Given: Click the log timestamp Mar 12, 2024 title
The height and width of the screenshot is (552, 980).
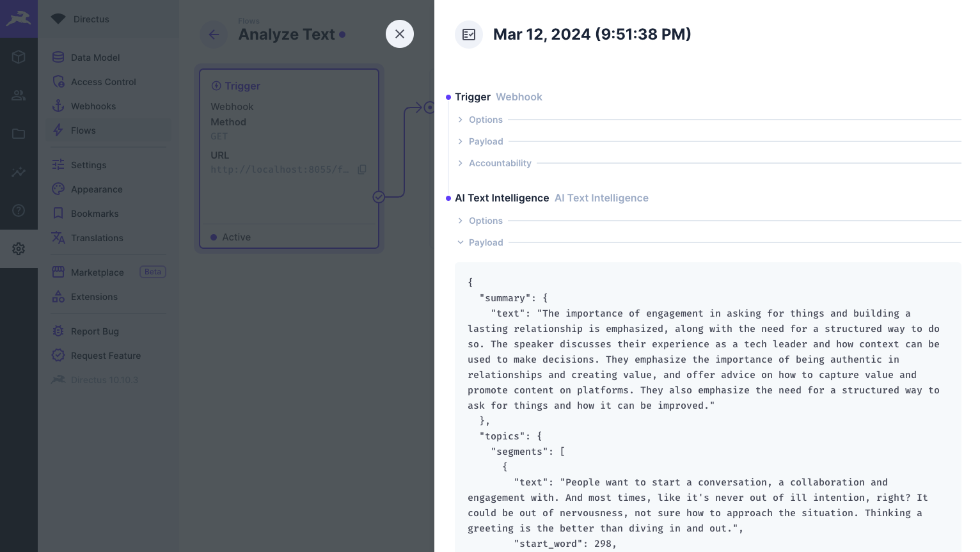Looking at the screenshot, I should click(592, 34).
